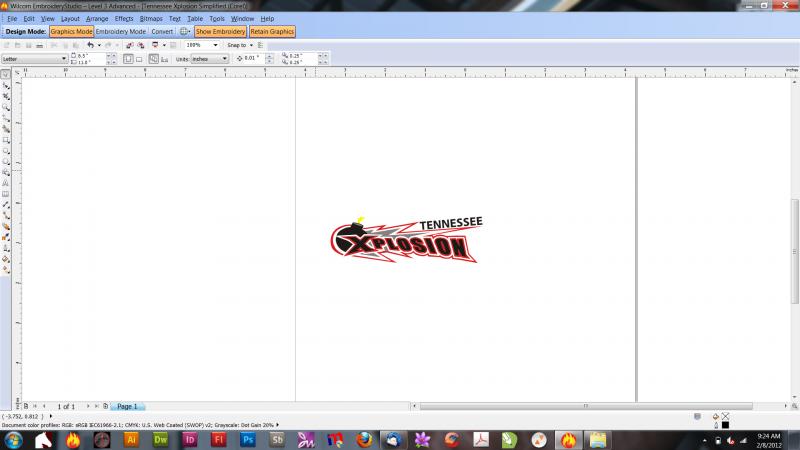Click the Undo arrow icon
Viewport: 800px width, 450px height.
(x=90, y=45)
